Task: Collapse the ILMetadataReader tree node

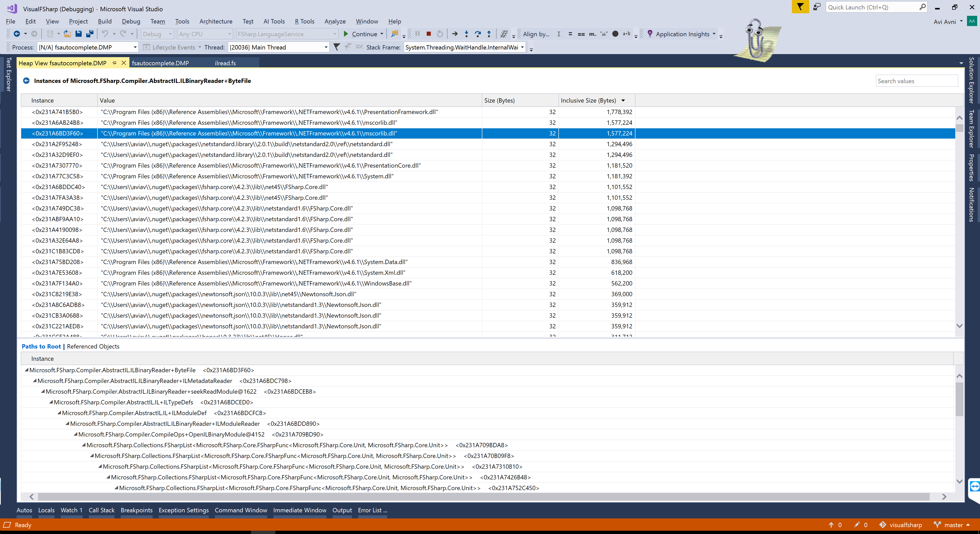Action: click(x=35, y=381)
